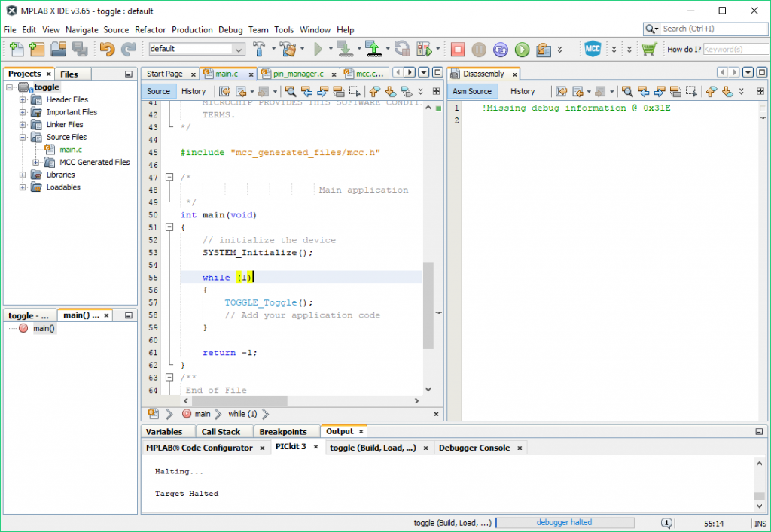
Task: Switch to History view in main.c editor
Action: [x=194, y=91]
